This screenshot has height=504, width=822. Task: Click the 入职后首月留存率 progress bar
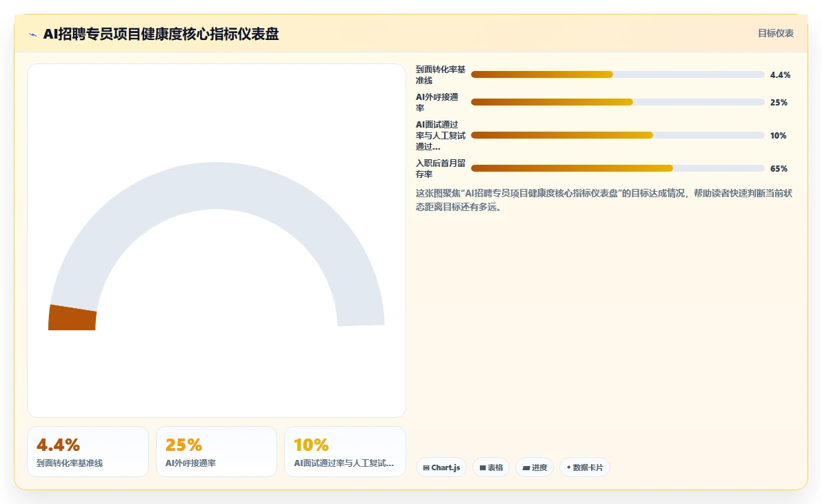618,168
